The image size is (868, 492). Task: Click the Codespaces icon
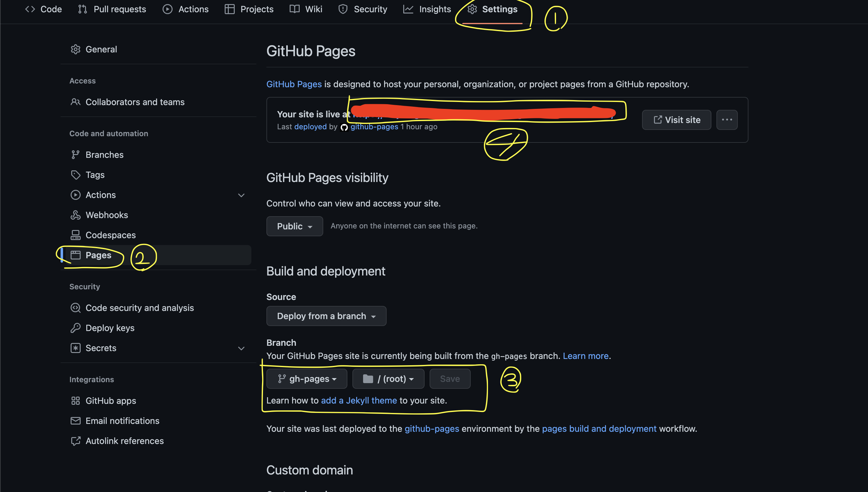coord(75,235)
